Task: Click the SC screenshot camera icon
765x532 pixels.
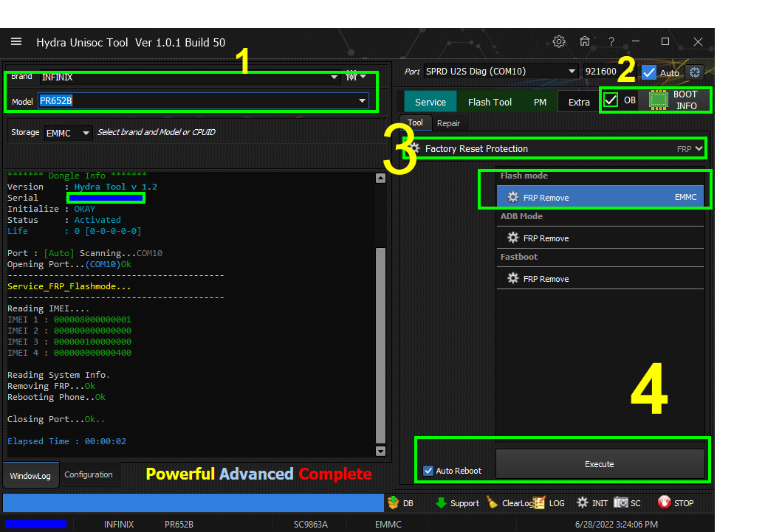Action: tap(620, 502)
